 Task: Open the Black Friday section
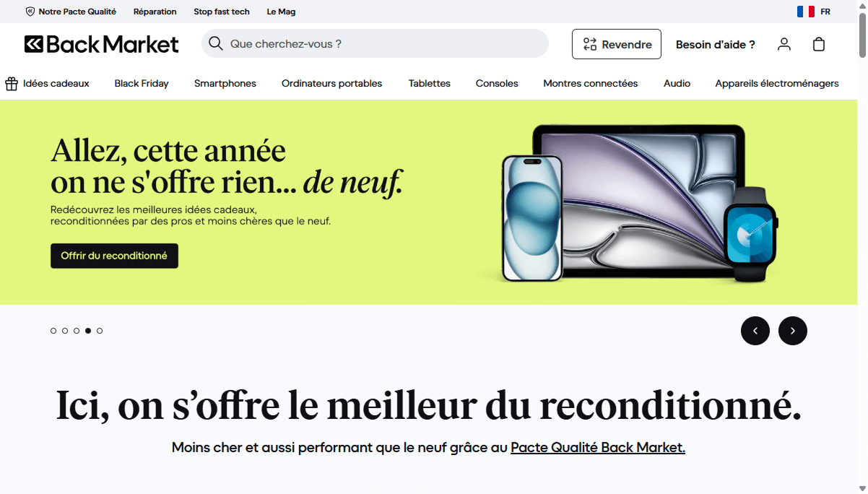pos(141,83)
